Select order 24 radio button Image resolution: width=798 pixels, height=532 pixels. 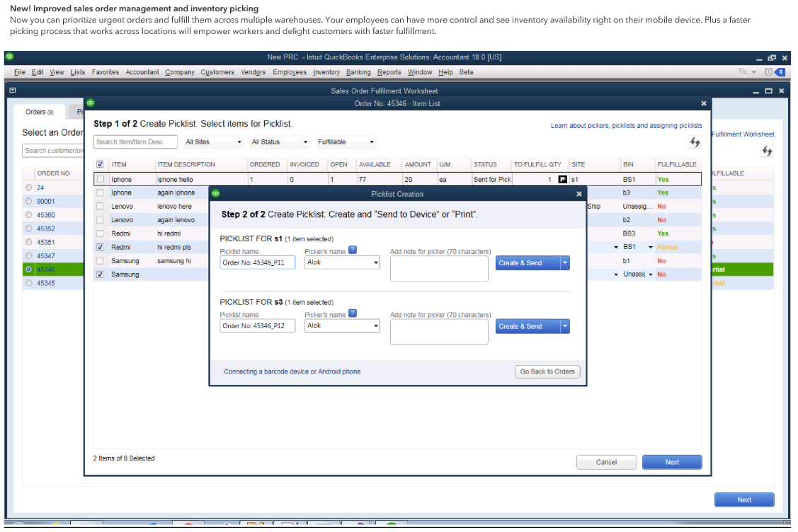click(x=28, y=187)
